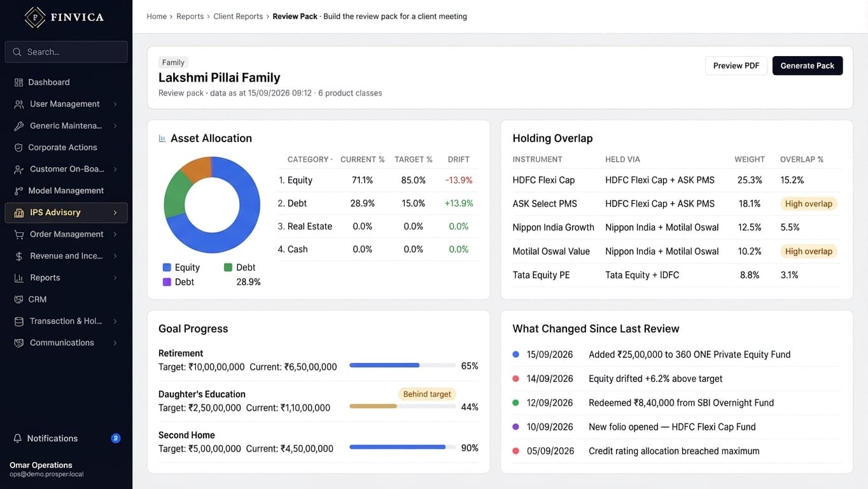Click the Reports bar chart icon
The image size is (868, 489).
[x=18, y=278]
